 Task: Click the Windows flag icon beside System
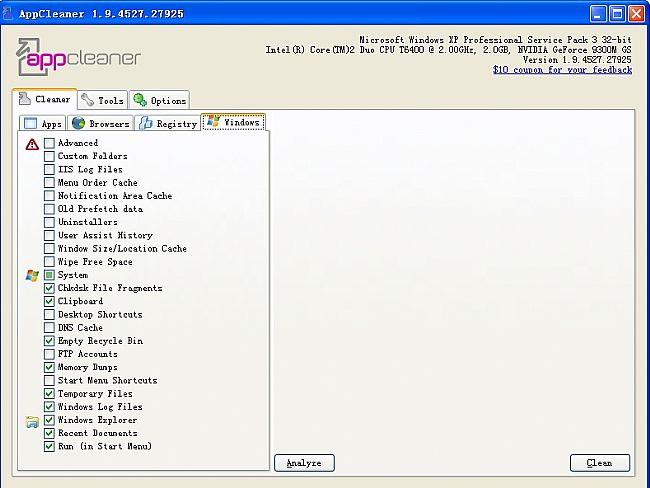(32, 275)
